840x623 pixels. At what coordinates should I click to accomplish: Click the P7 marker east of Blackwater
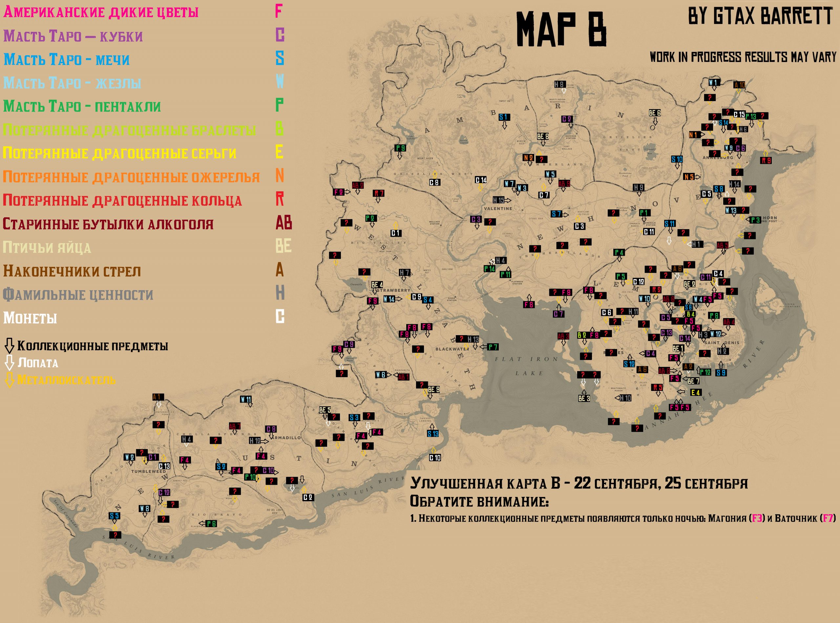[493, 347]
